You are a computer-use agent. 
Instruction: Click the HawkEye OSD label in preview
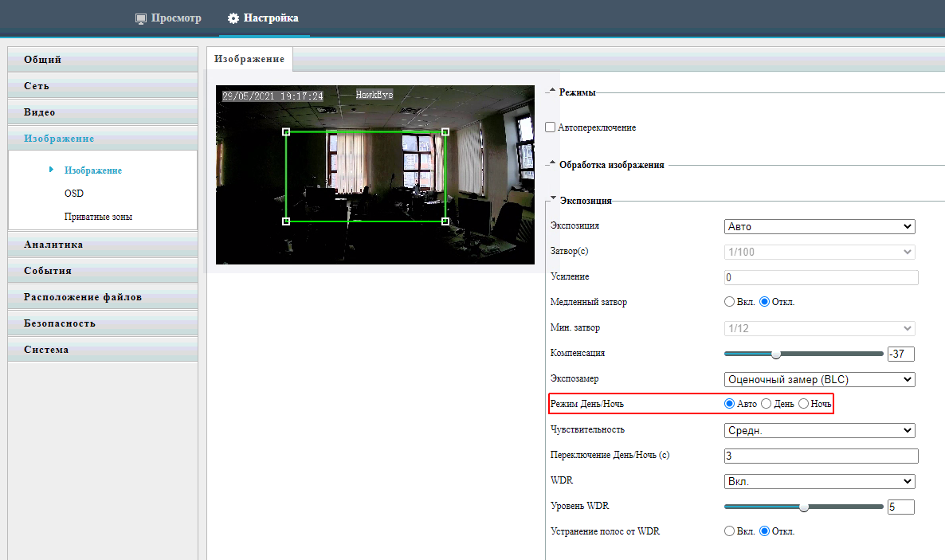[x=374, y=95]
